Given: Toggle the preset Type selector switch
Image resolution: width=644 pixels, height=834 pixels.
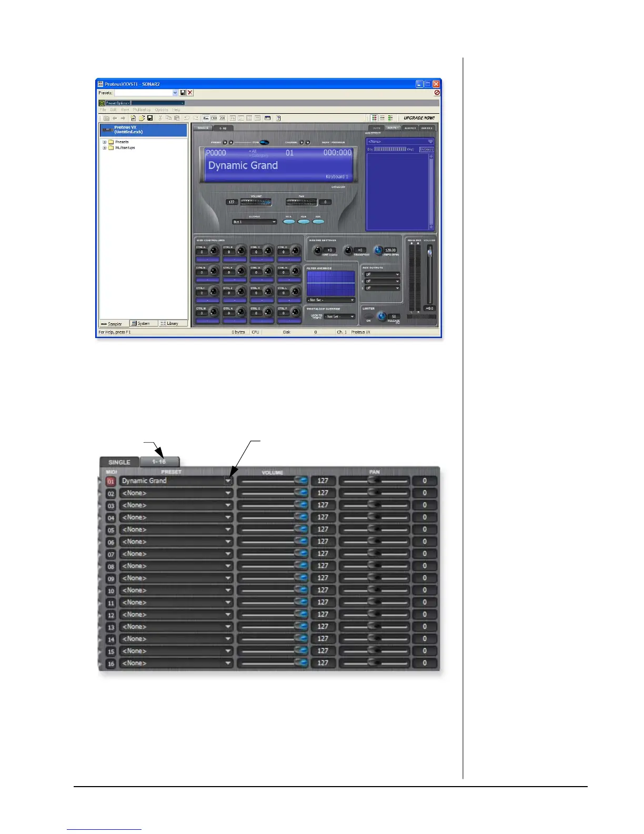Looking at the screenshot, I should coord(264,143).
